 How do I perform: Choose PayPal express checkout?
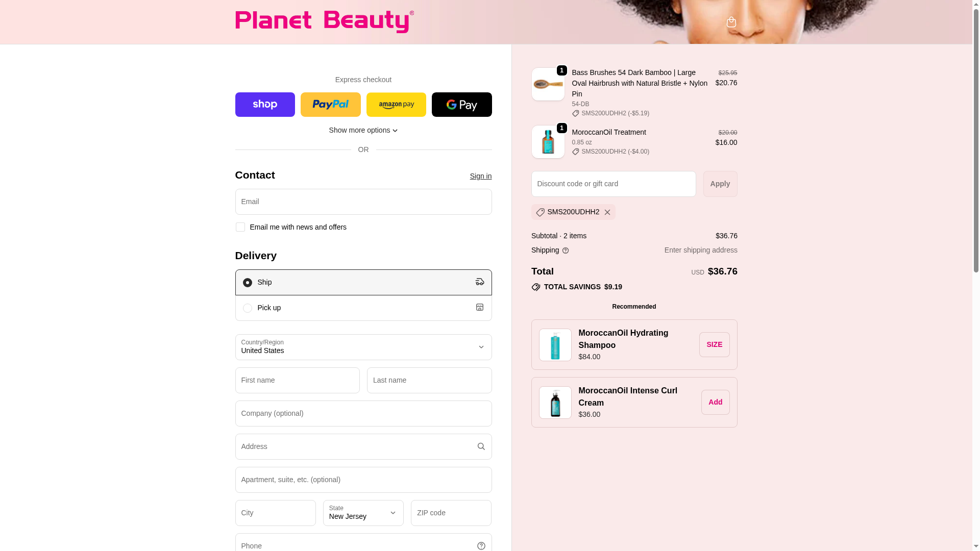(331, 105)
